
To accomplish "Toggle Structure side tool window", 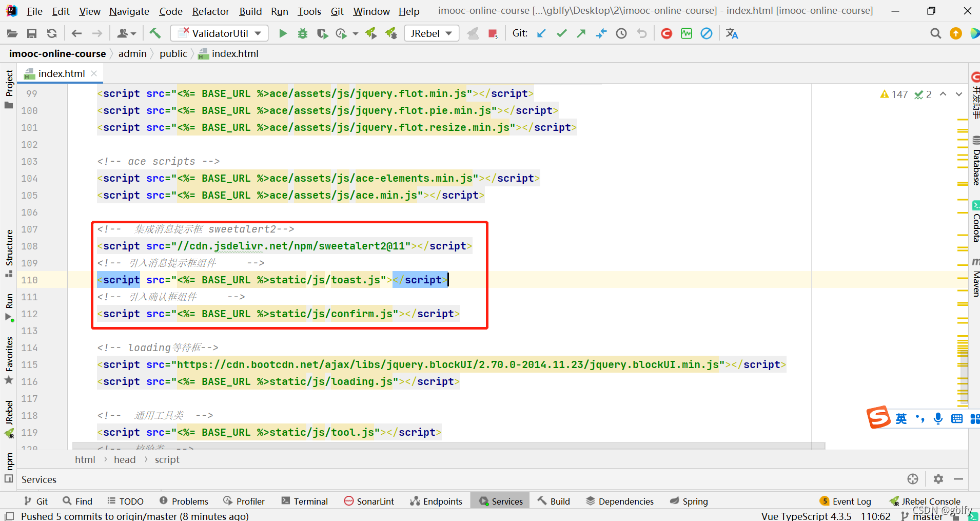I will click(9, 253).
